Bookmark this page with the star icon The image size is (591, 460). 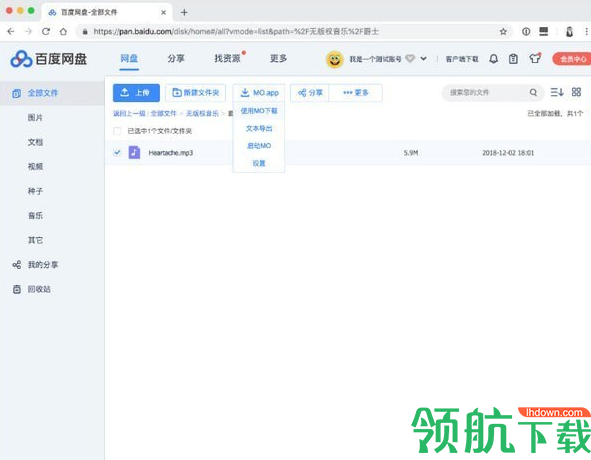point(503,32)
